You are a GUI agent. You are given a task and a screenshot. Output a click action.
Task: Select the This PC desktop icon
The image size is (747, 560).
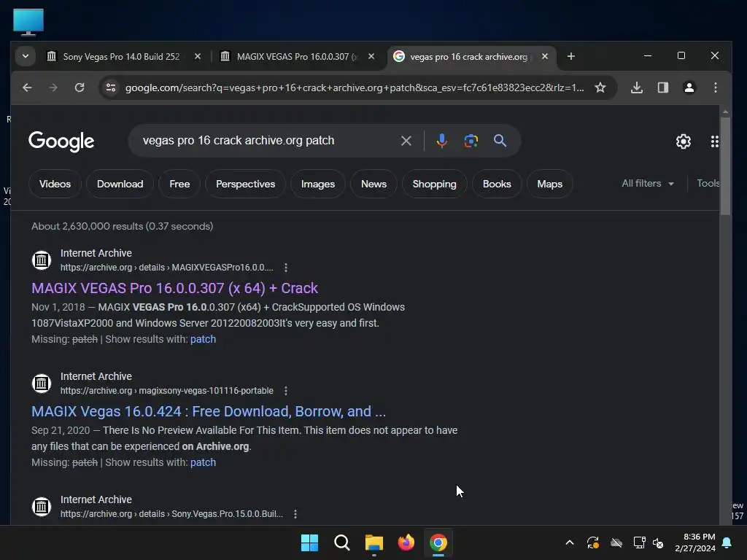click(28, 22)
